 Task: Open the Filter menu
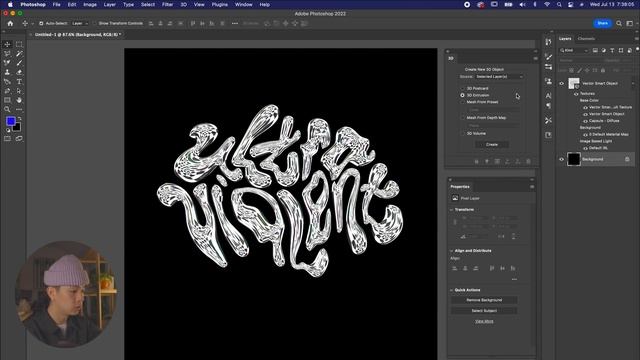[x=167, y=4]
